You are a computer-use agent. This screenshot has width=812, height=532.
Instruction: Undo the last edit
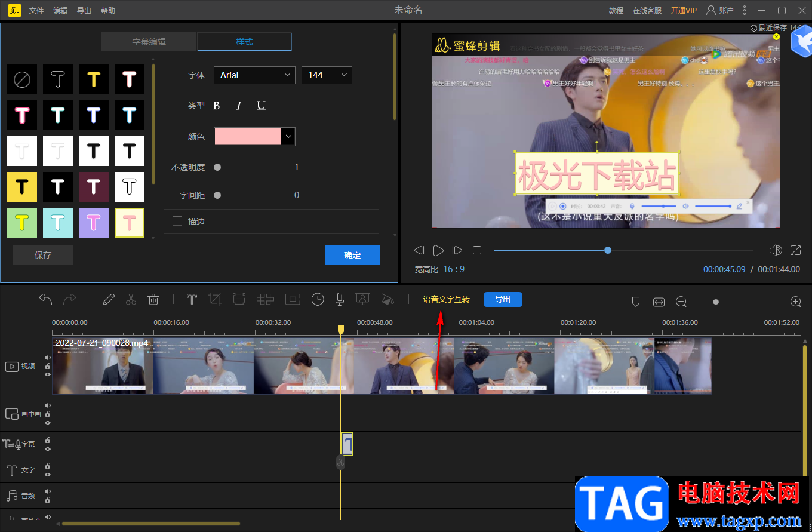coord(46,299)
